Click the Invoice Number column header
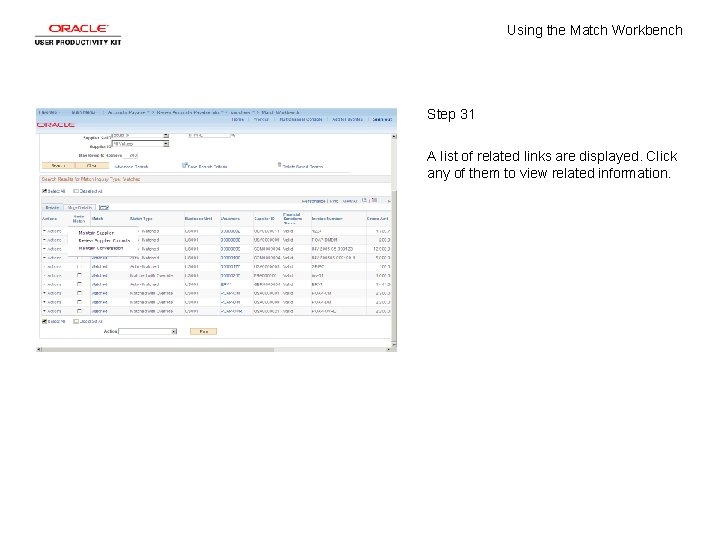The image size is (720, 540). (x=327, y=219)
